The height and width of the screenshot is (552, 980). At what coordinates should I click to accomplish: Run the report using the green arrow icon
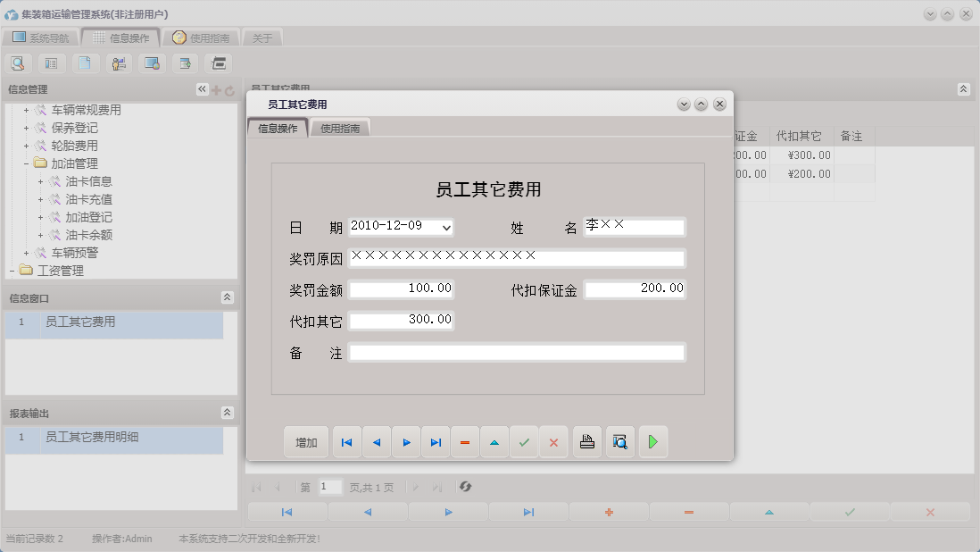click(652, 441)
